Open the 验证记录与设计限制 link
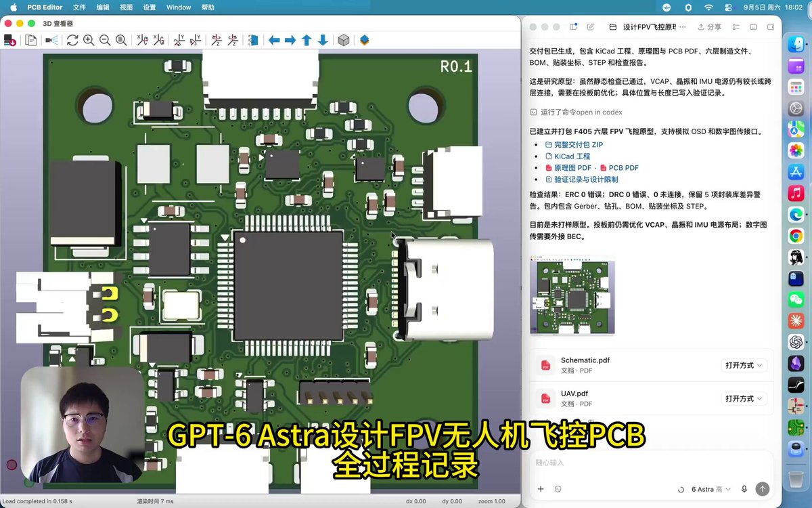This screenshot has height=508, width=812. 581,179
